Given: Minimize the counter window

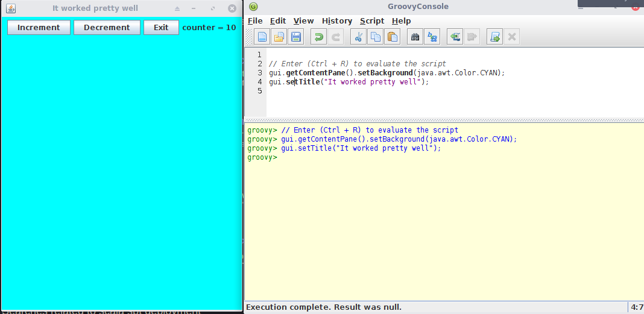Looking at the screenshot, I should (194, 8).
